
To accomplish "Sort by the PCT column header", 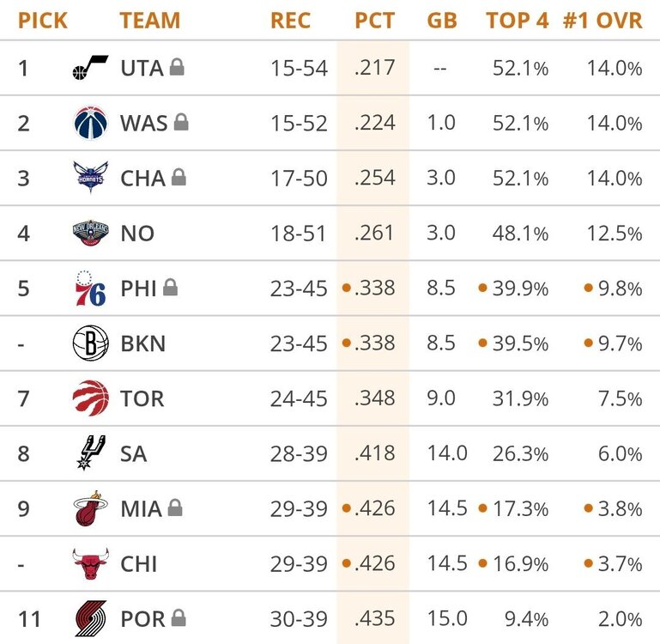I will point(373,20).
